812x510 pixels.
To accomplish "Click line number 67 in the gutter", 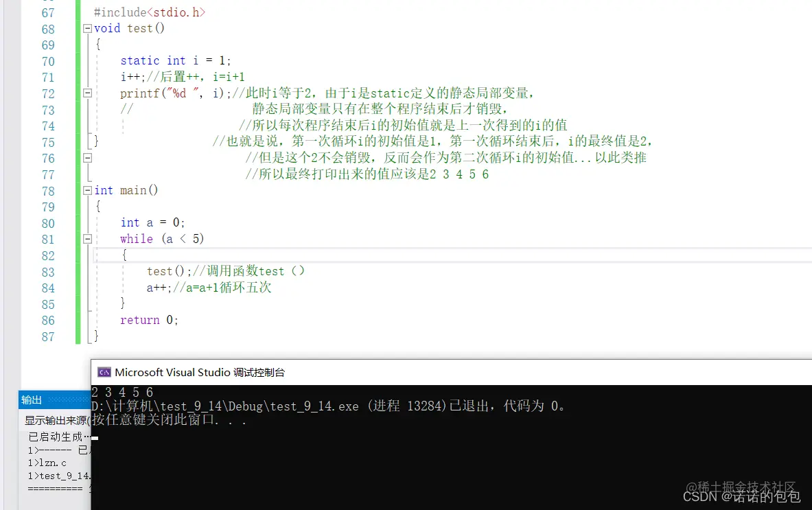I will point(48,13).
